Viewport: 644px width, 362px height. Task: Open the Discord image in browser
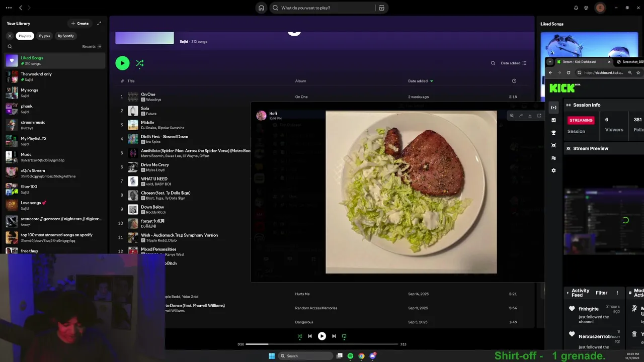click(x=539, y=116)
